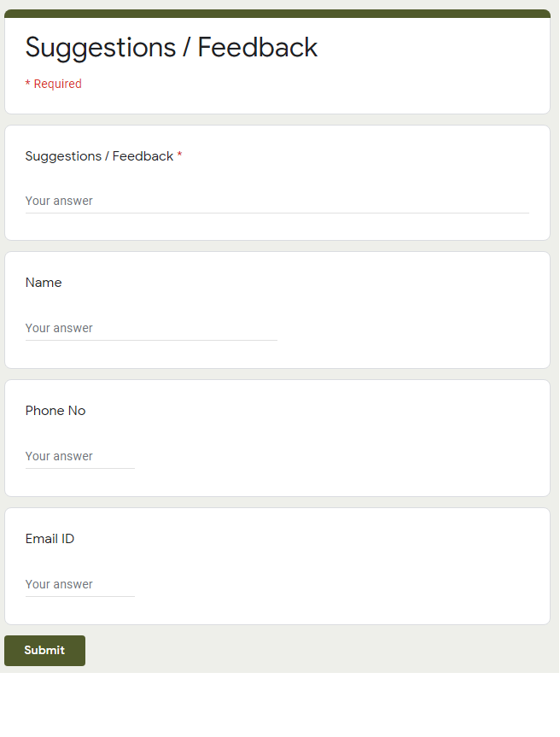Click the Phone No question label
Screen dimensions: 560x737
(x=55, y=411)
